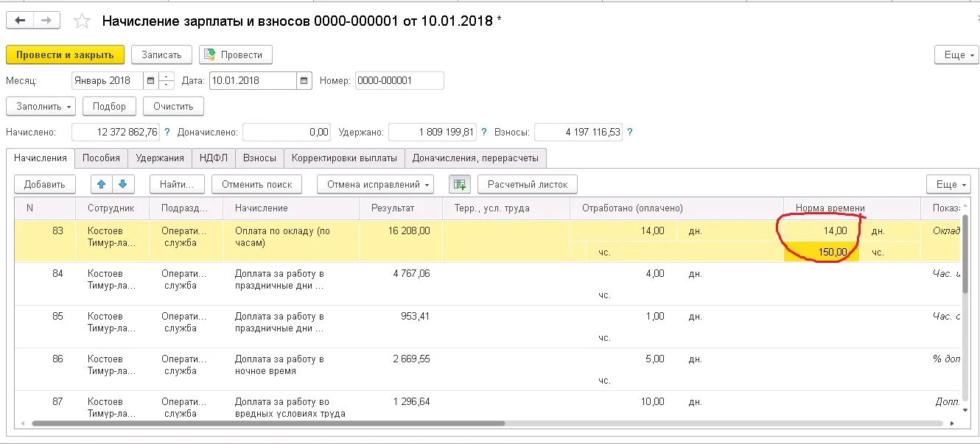This screenshot has width=980, height=444.
Task: Click the back navigation arrow
Action: [20, 21]
